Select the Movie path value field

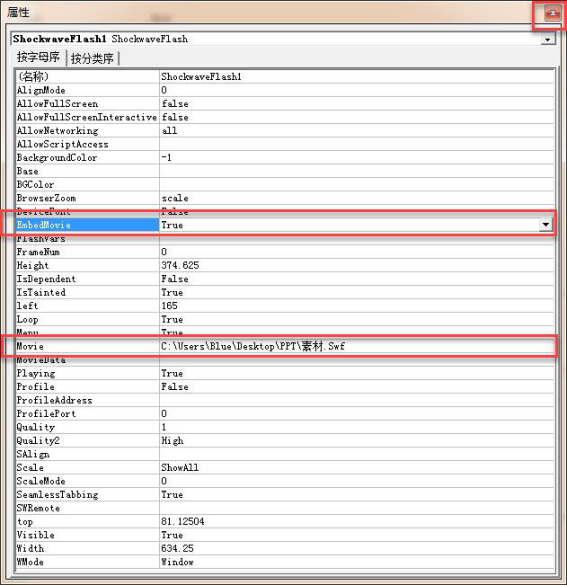pos(357,347)
